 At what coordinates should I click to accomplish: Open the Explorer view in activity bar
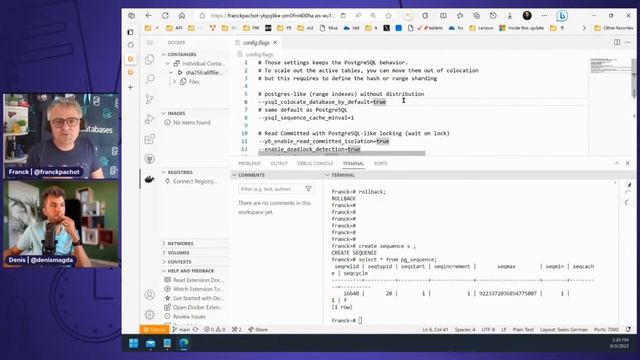[x=150, y=59]
